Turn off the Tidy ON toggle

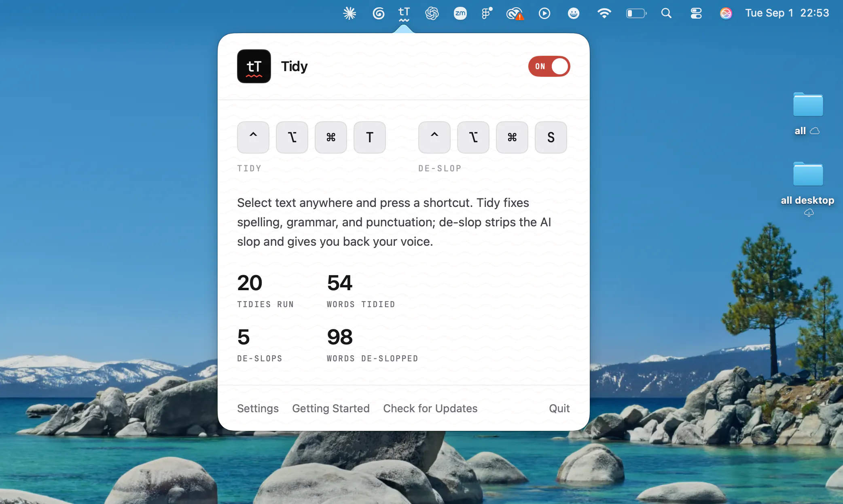[549, 66]
